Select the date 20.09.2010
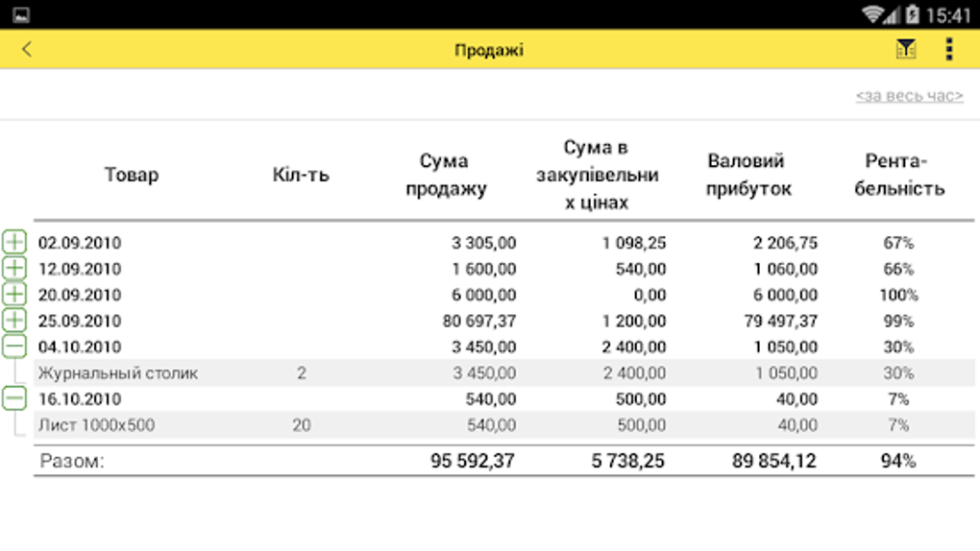Image resolution: width=980 pixels, height=551 pixels. coord(80,295)
